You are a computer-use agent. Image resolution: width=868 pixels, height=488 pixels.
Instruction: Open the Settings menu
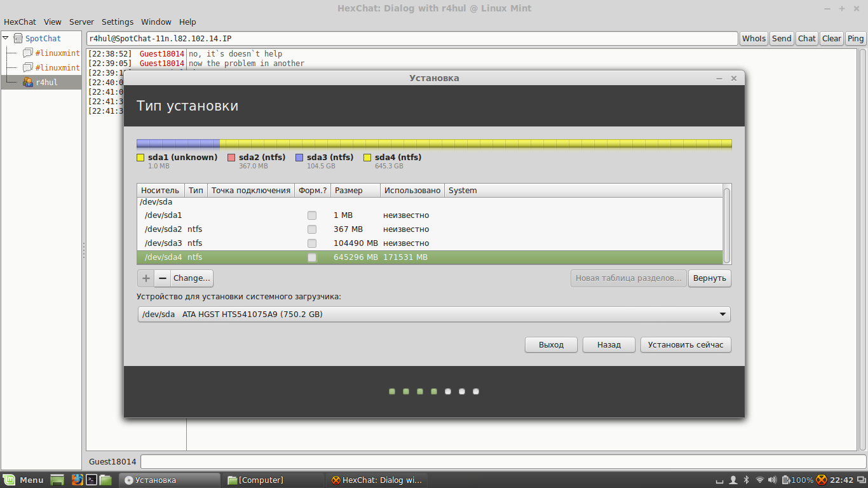pos(118,22)
